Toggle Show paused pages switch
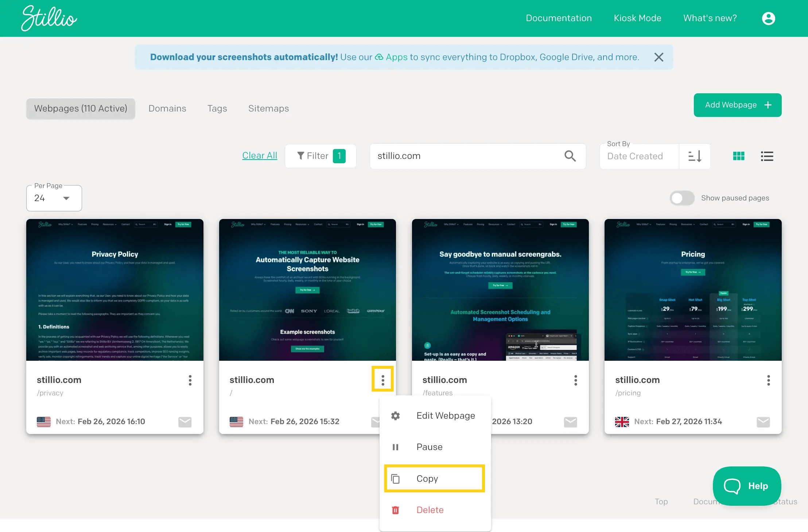This screenshot has height=532, width=808. 682,198
